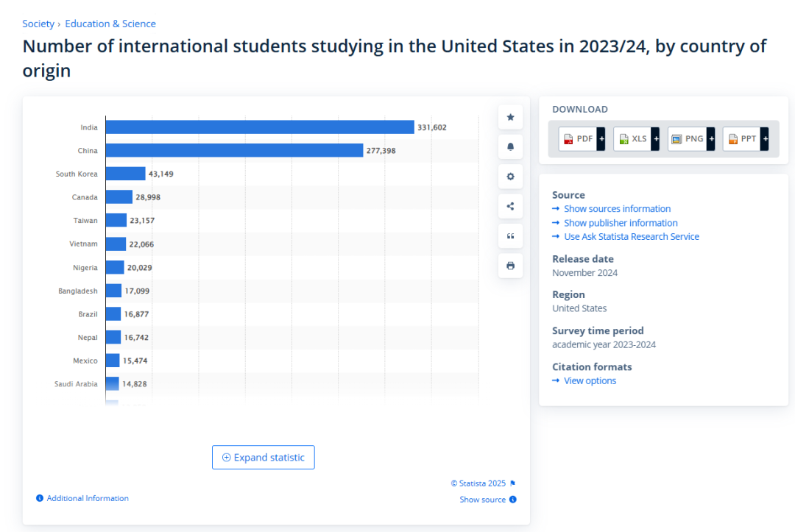The image size is (795, 532).
Task: Open Show sources information
Action: (x=617, y=209)
